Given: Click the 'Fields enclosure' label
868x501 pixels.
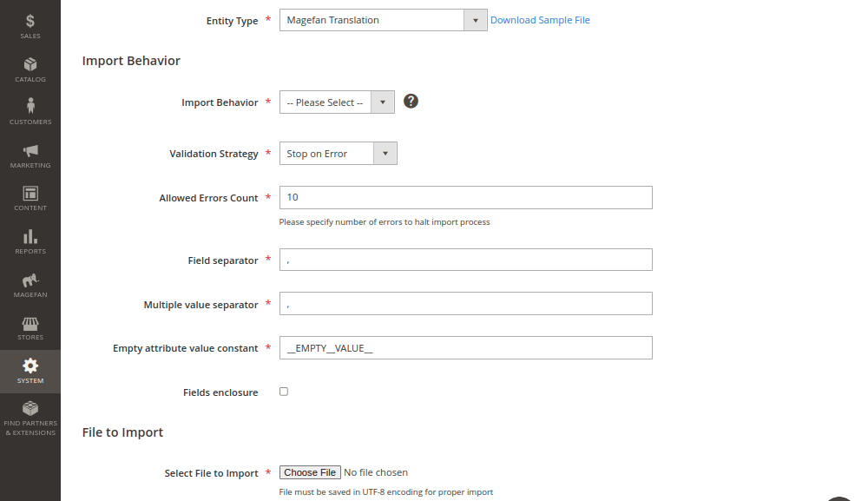Looking at the screenshot, I should [x=220, y=392].
